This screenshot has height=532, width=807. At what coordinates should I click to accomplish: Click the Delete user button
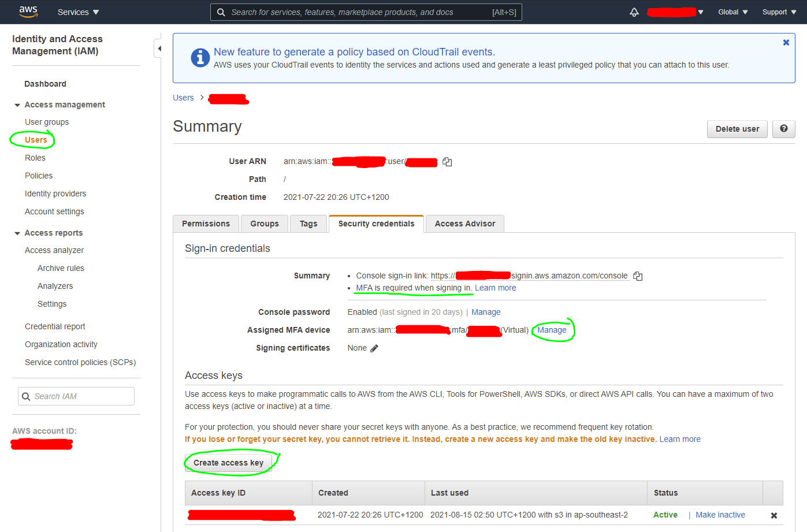(x=737, y=129)
